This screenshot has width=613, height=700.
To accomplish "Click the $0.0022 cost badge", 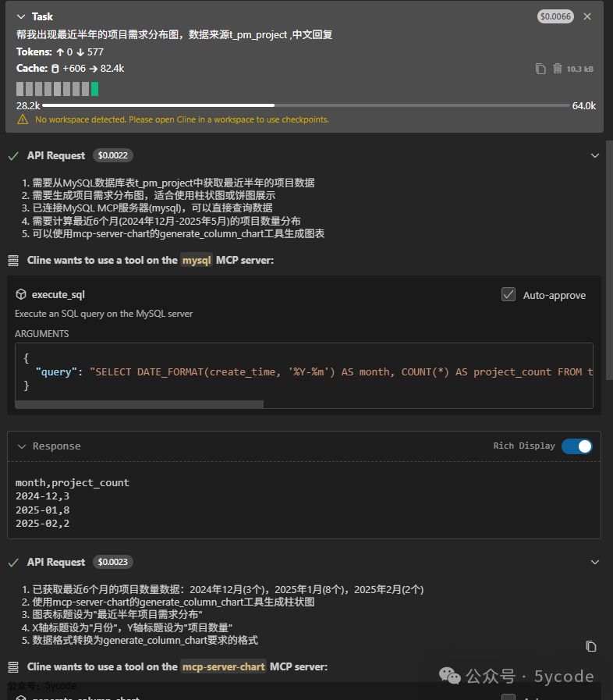I will click(113, 155).
